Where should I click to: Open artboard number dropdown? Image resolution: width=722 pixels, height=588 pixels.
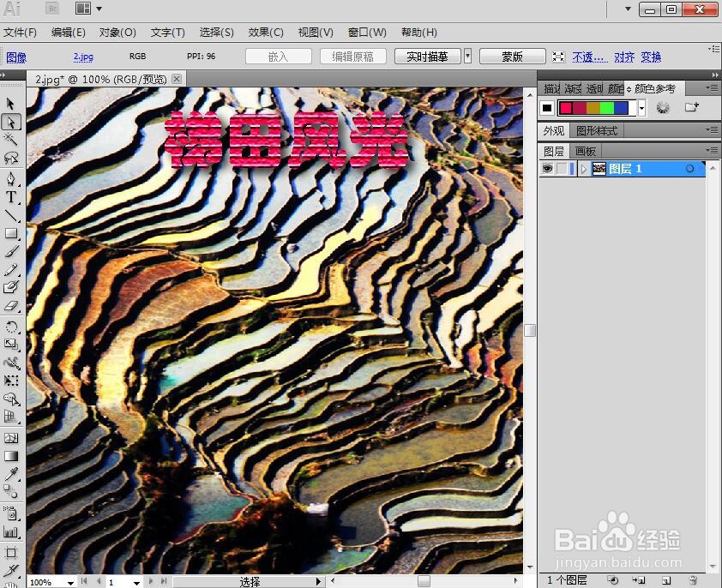tap(136, 583)
